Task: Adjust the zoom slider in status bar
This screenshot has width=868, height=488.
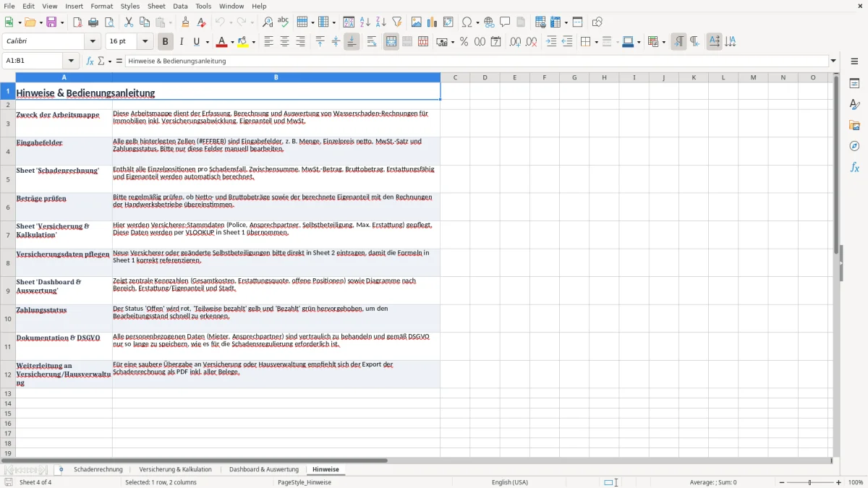Action: point(810,482)
